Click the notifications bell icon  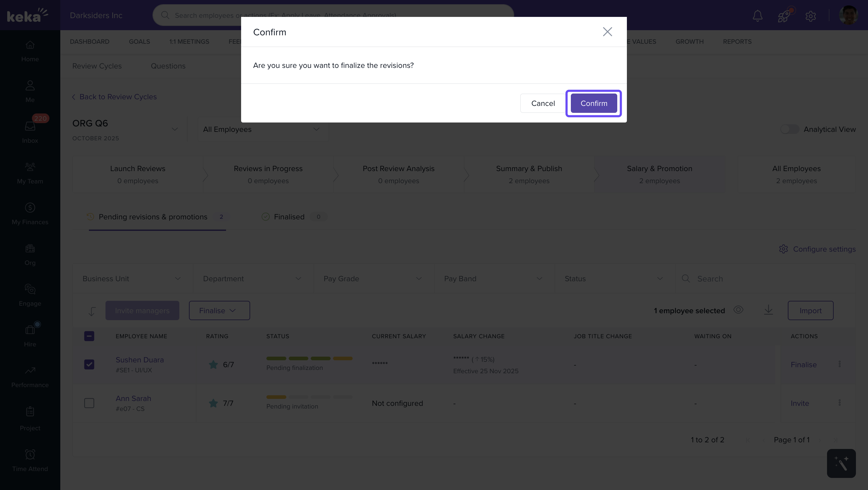(x=757, y=15)
